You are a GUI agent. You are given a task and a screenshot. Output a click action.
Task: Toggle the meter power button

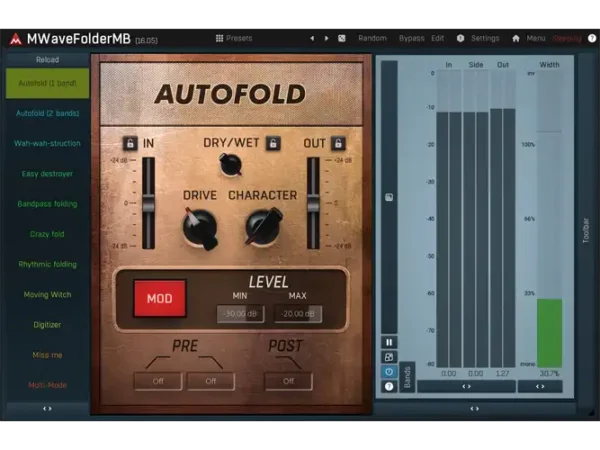pos(389,372)
